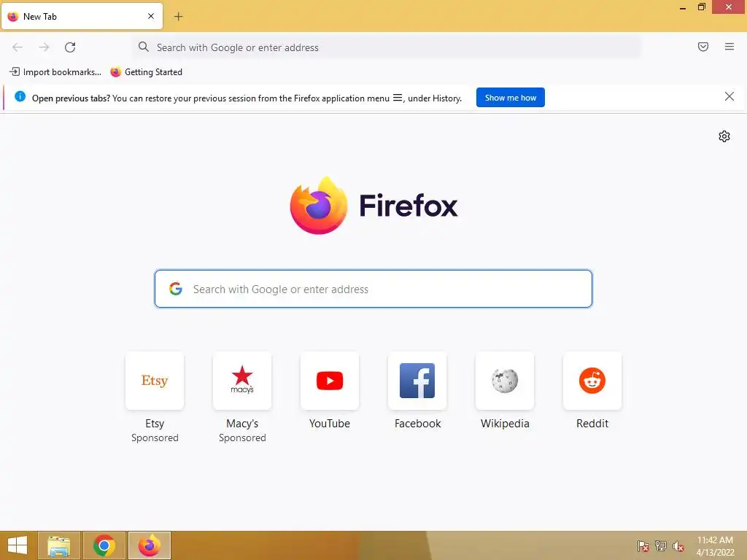
Task: Click Sponsored text under Macy's
Action: (x=242, y=437)
